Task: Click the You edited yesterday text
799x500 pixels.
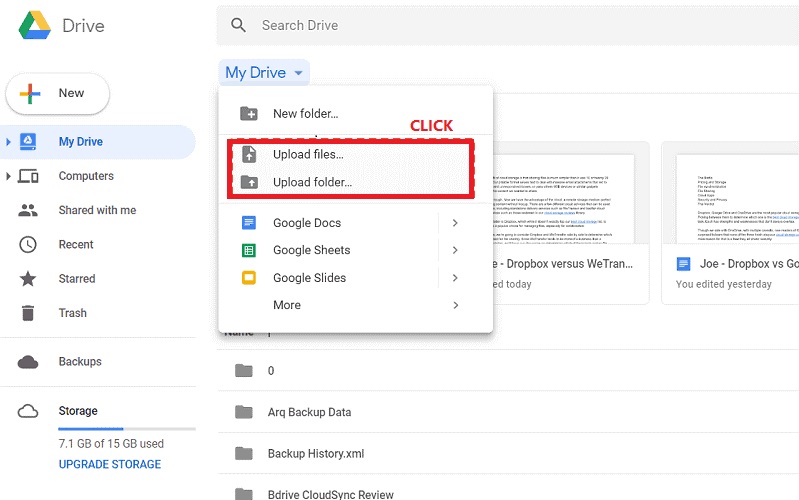Action: pyautogui.click(x=724, y=284)
